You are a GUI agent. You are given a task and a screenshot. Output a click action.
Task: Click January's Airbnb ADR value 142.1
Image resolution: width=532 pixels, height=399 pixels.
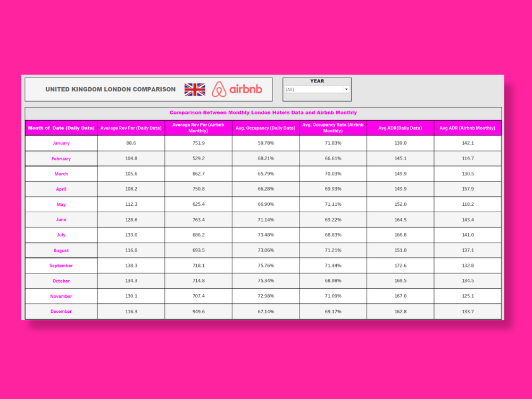point(468,143)
